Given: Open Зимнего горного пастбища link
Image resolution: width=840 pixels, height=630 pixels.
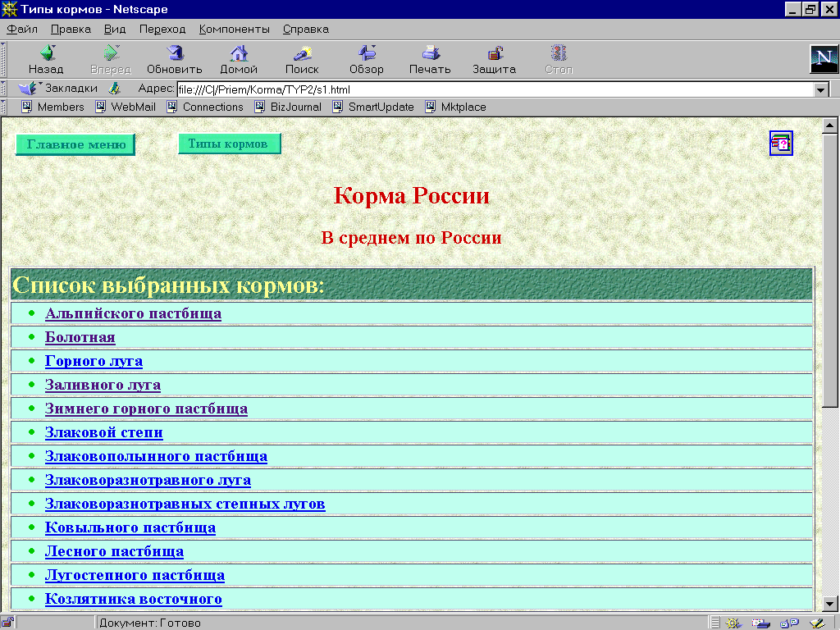Looking at the screenshot, I should [146, 409].
